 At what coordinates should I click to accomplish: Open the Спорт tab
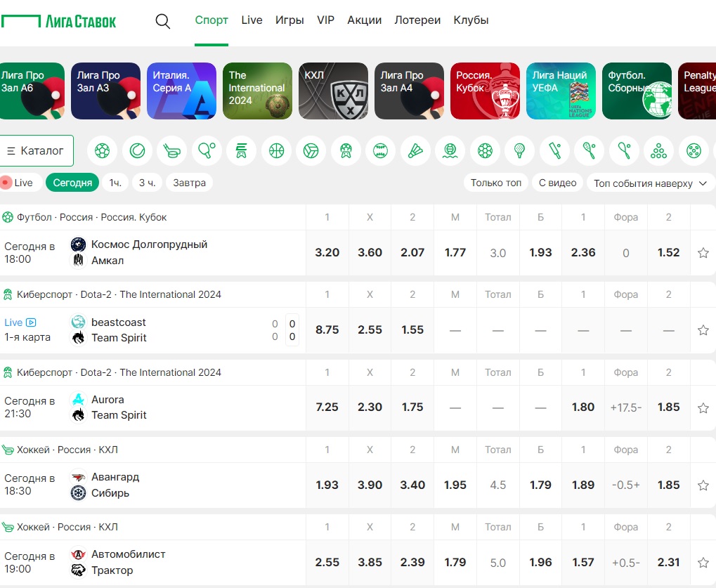click(x=211, y=20)
